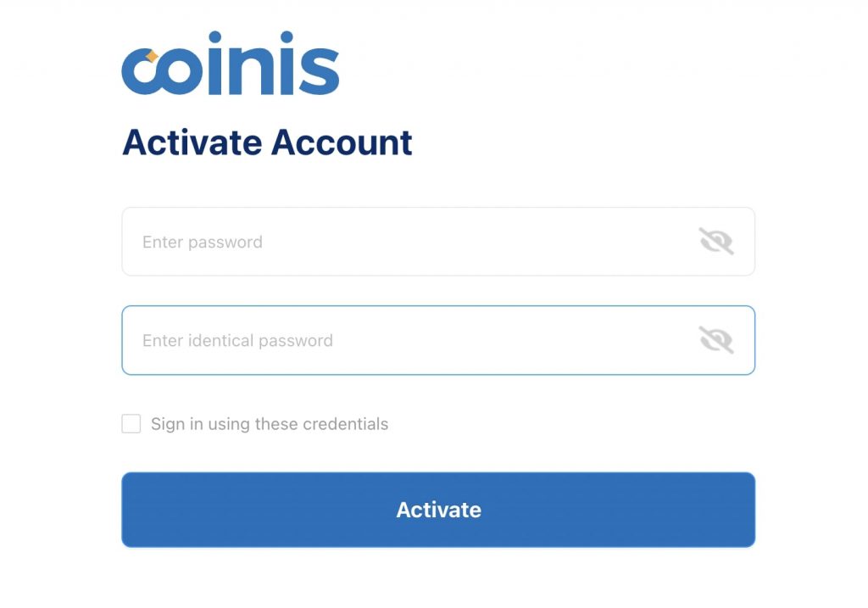Enable signing in with these credentials
The width and height of the screenshot is (868, 608).
pyautogui.click(x=131, y=424)
